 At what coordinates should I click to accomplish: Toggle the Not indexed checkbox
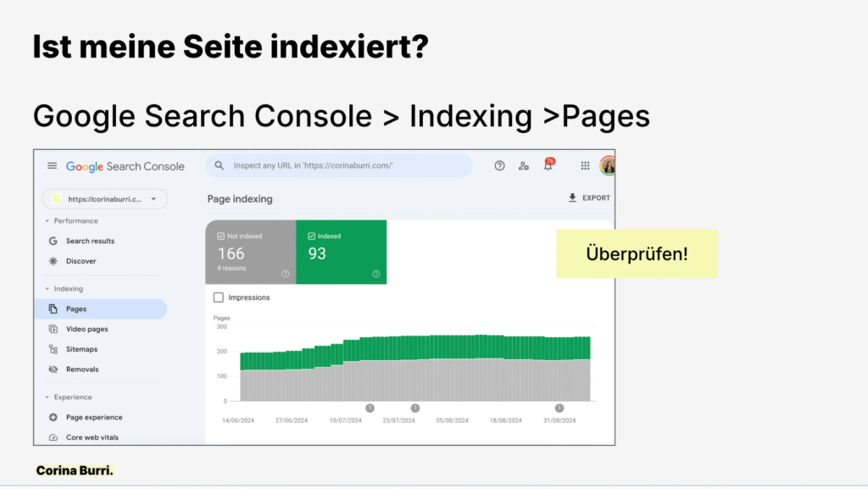click(220, 236)
